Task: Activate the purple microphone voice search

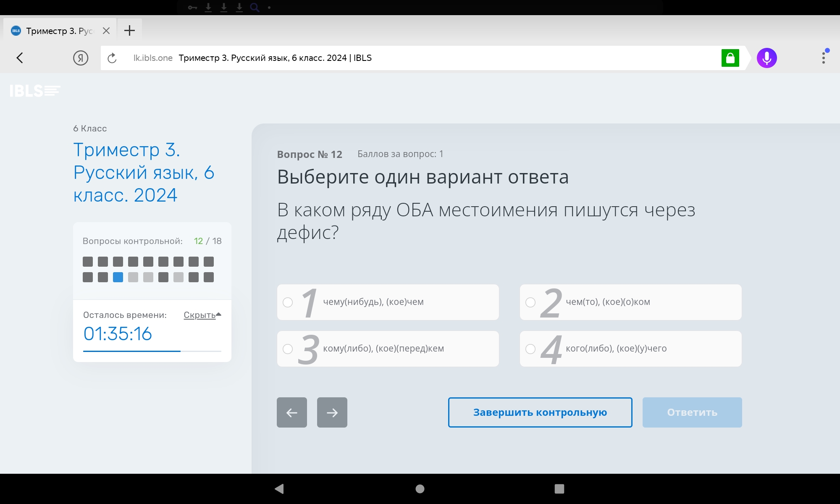Action: point(767,58)
